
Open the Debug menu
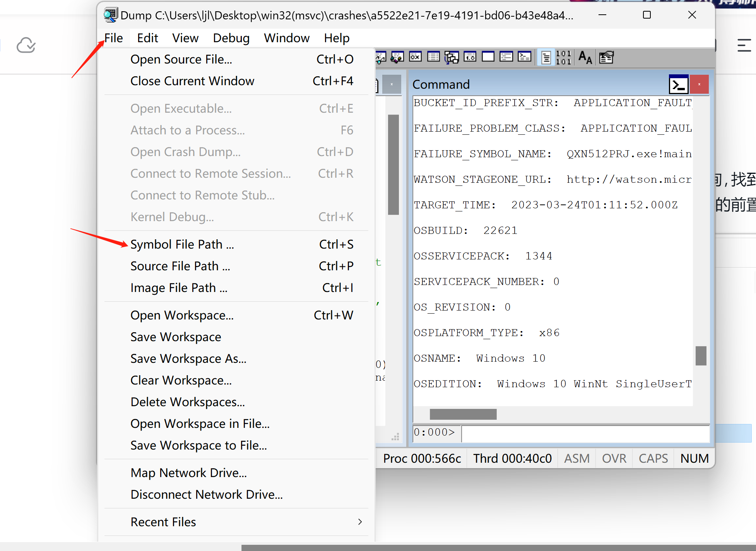click(231, 38)
